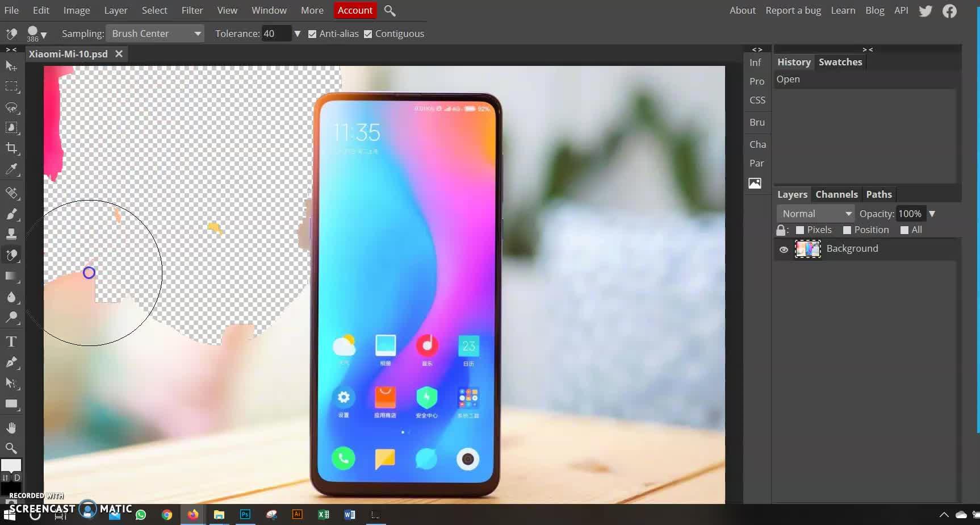This screenshot has height=525, width=980.
Task: Switch to the Swatches tab
Action: click(840, 62)
